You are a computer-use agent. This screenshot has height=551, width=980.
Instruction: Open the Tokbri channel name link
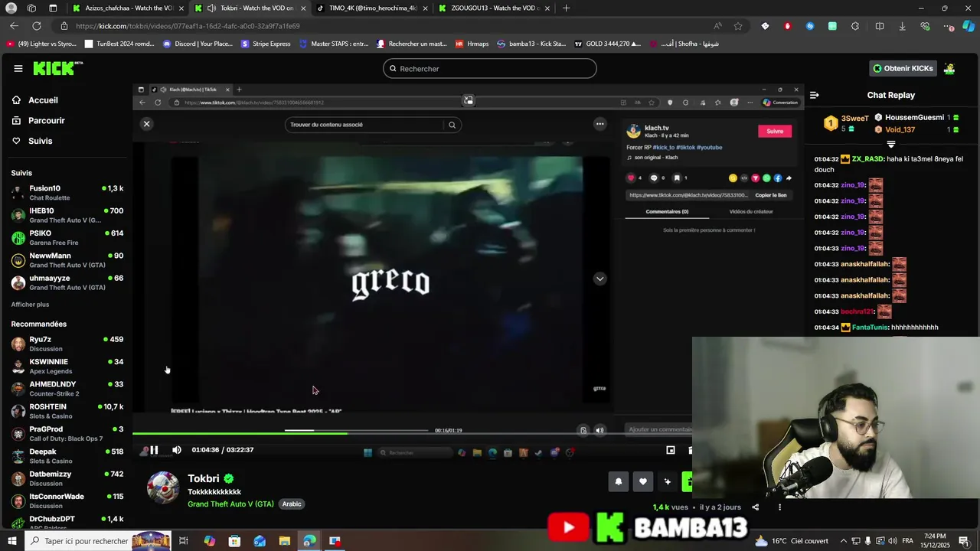[x=204, y=479]
